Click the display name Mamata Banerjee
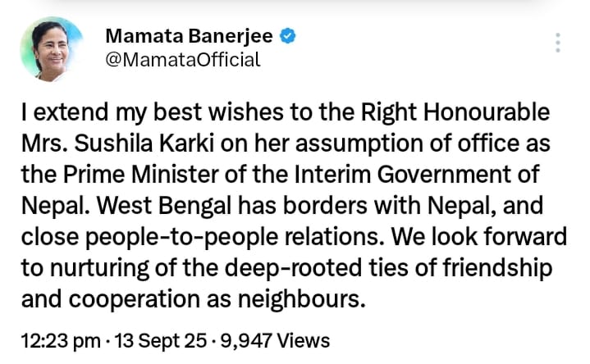The width and height of the screenshot is (590, 364). click(x=190, y=36)
